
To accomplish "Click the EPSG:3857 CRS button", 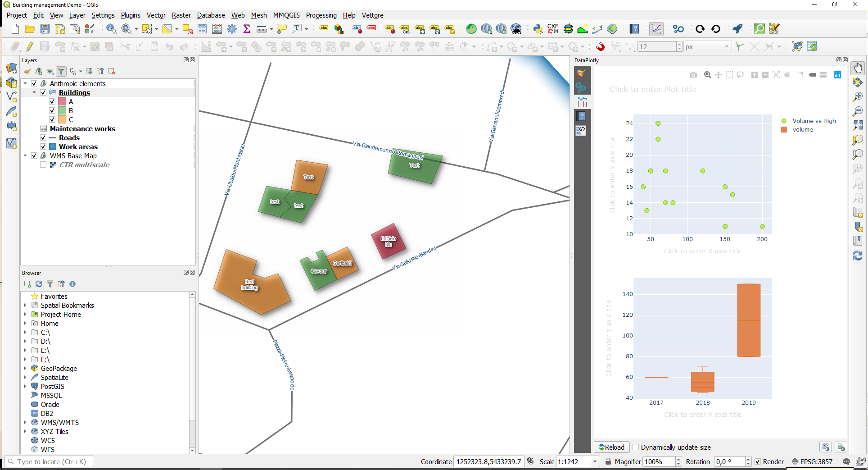I will point(813,461).
